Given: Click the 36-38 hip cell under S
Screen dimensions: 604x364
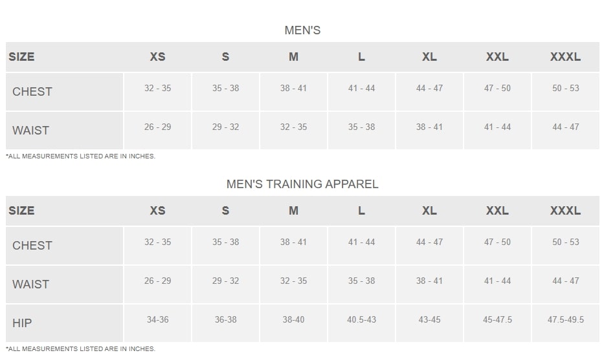Looking at the screenshot, I should point(225,320).
